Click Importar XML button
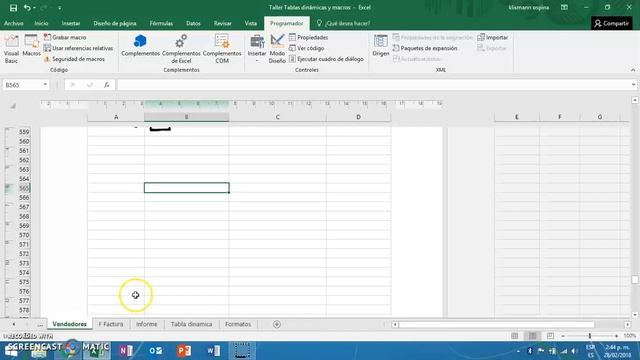Screen dimensions: 640x360 pyautogui.click(x=493, y=37)
